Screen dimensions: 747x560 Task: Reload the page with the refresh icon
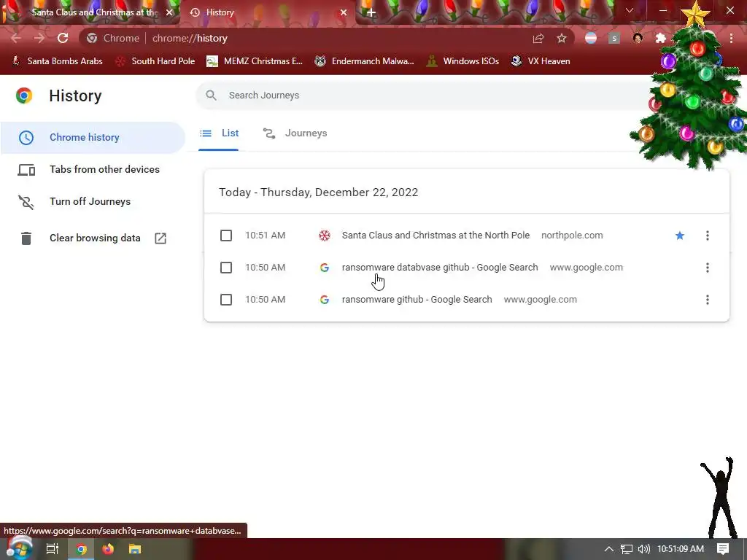63,38
